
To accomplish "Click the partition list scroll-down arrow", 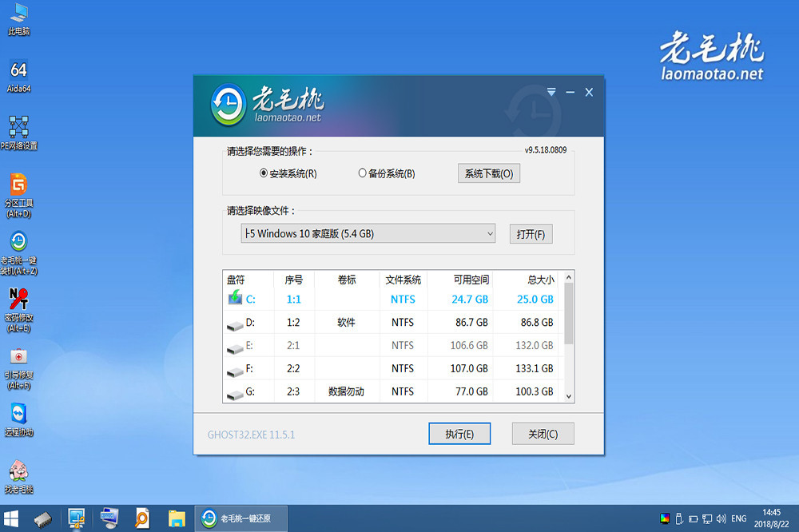I will tap(569, 395).
